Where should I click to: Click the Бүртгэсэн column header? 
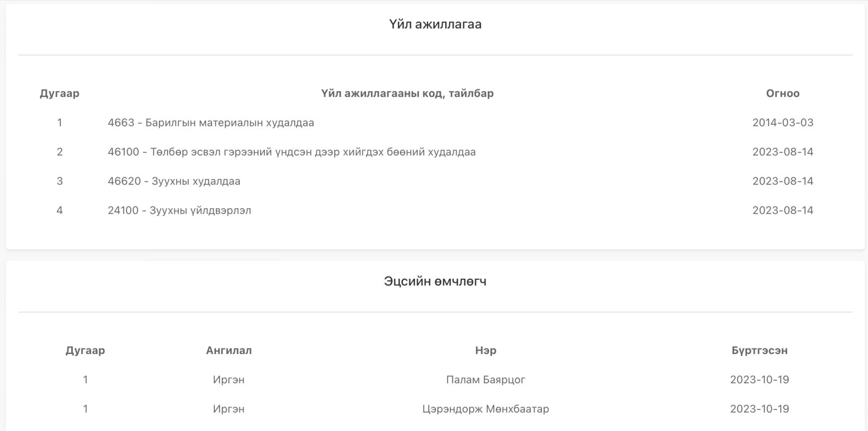759,350
